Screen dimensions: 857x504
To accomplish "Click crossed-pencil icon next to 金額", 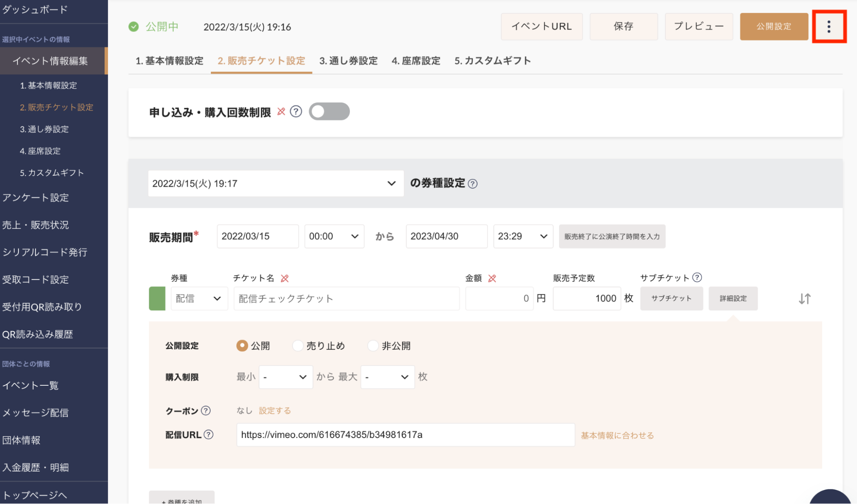I will (492, 278).
